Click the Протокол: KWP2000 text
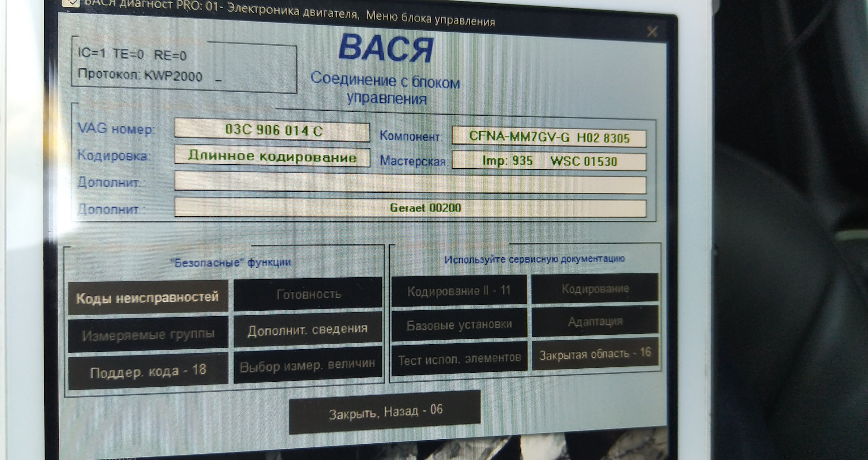 pos(140,75)
